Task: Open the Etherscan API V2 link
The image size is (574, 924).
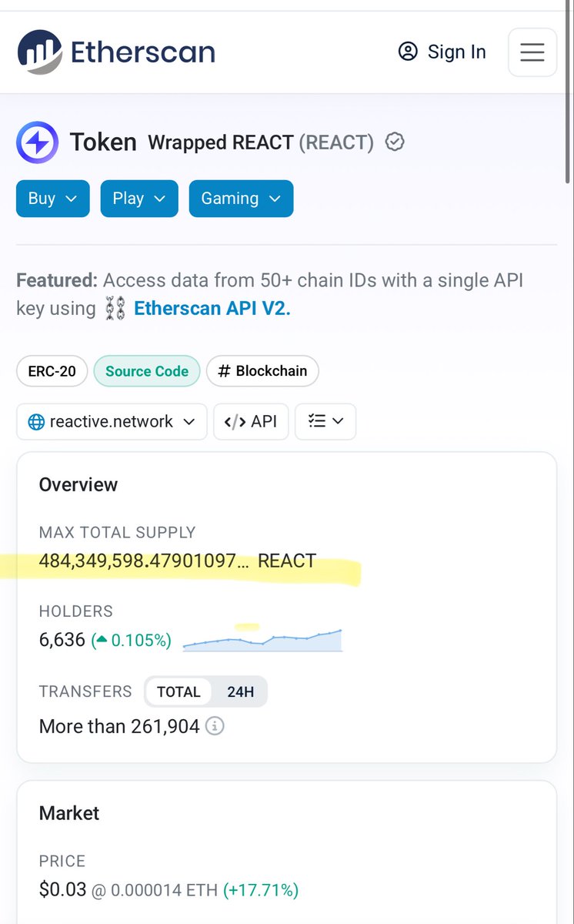Action: click(x=212, y=309)
